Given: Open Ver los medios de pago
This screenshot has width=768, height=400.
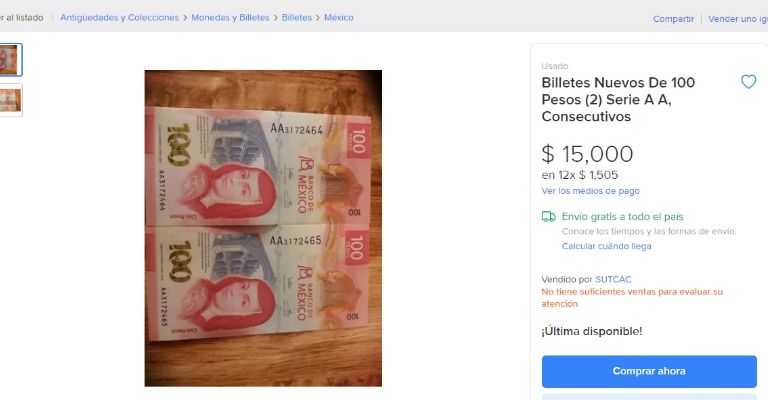Looking at the screenshot, I should 590,191.
